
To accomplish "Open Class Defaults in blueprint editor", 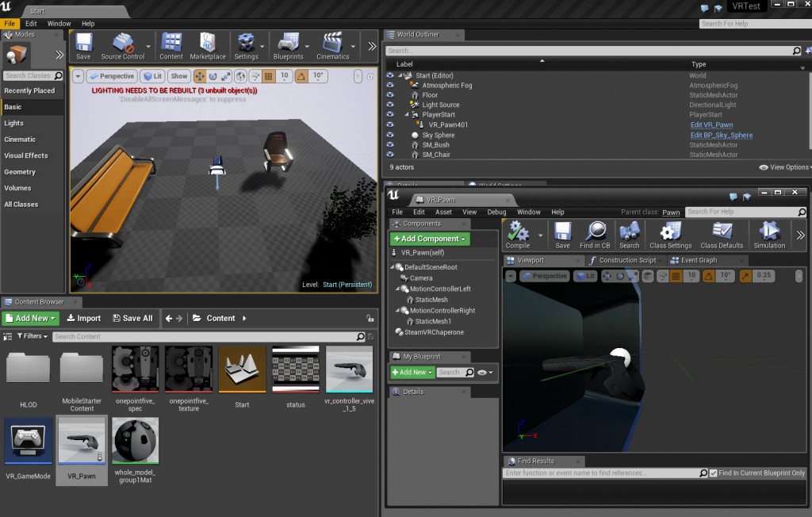I will [x=722, y=235].
